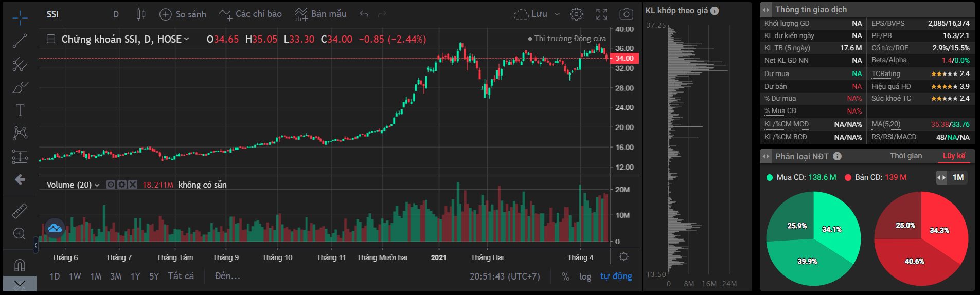Expand the Volume (20) indicator chevron
This screenshot has height=295, width=980.
coord(97,185)
